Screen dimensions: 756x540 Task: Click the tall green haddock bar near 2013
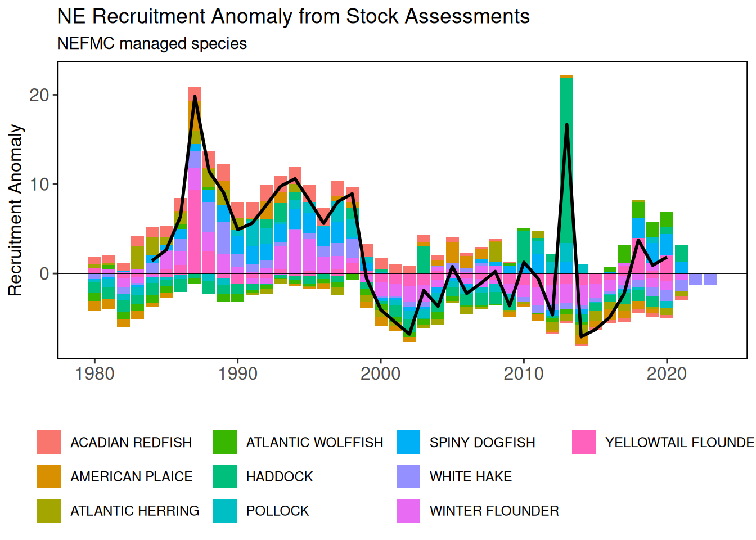pos(566,157)
